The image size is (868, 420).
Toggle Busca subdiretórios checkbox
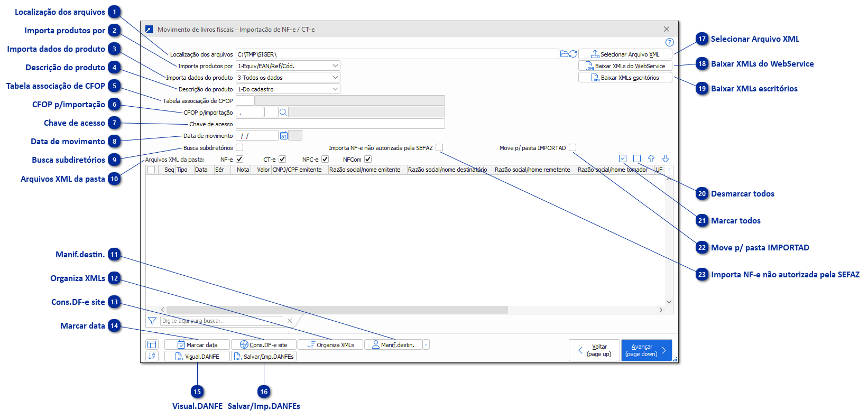tap(239, 147)
